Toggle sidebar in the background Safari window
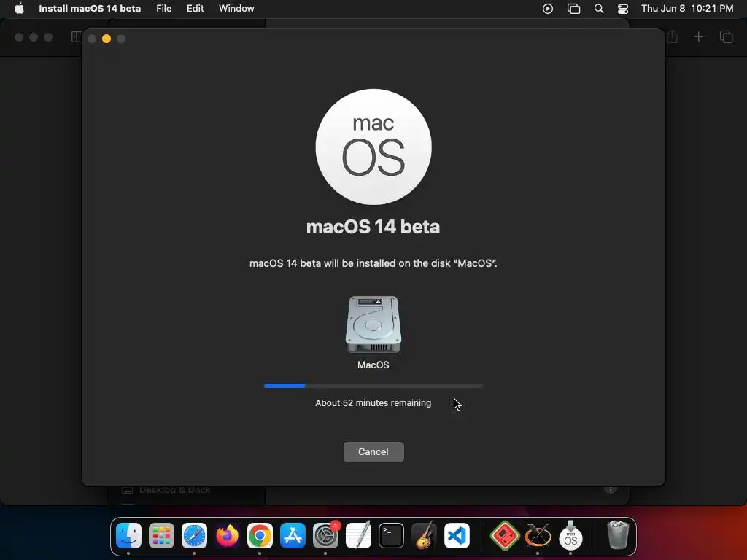This screenshot has width=747, height=560. pyautogui.click(x=76, y=36)
